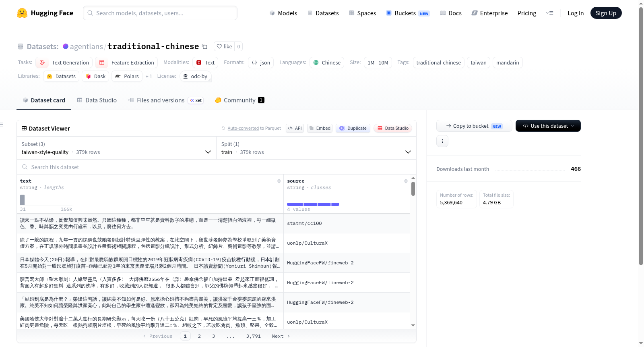Click the API button in Dataset Viewer
644x347 pixels.
[295, 128]
